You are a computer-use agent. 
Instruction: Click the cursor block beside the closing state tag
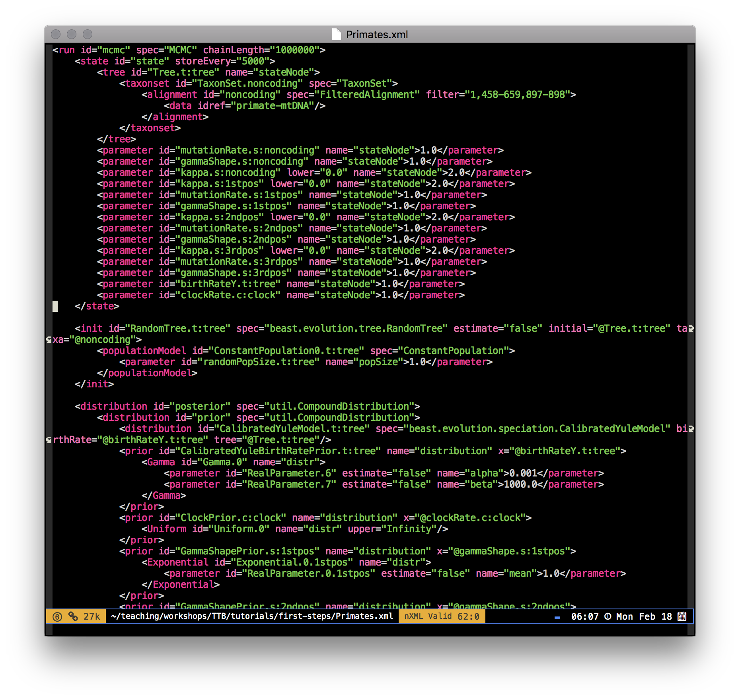55,306
